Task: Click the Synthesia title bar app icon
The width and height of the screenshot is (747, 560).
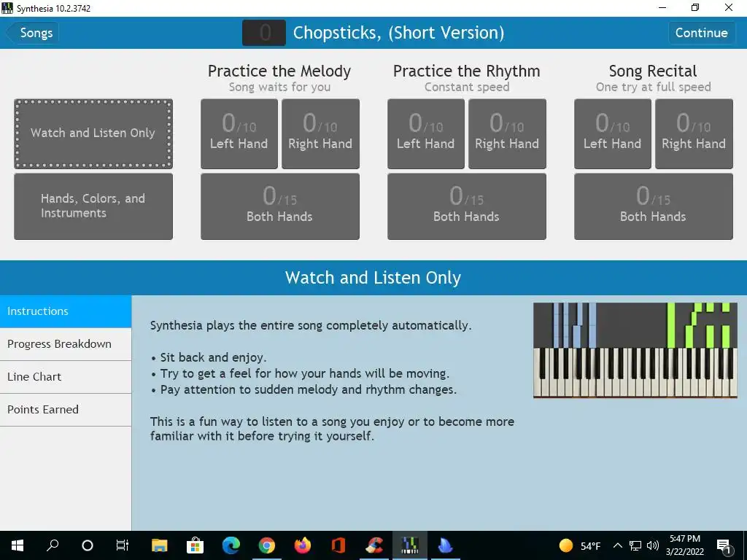Action: click(x=7, y=8)
